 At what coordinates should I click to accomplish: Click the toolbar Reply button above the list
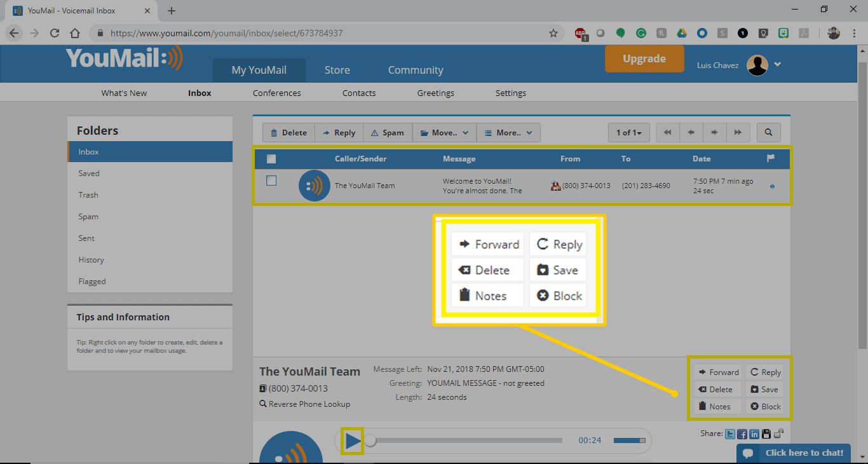(x=339, y=132)
